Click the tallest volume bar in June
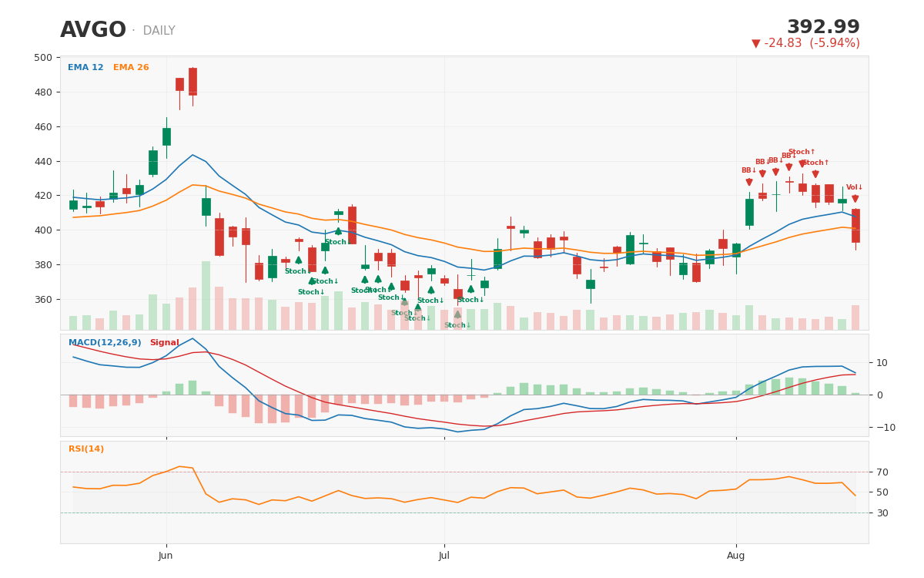Image resolution: width=924 pixels, height=578 pixels. tap(206, 295)
